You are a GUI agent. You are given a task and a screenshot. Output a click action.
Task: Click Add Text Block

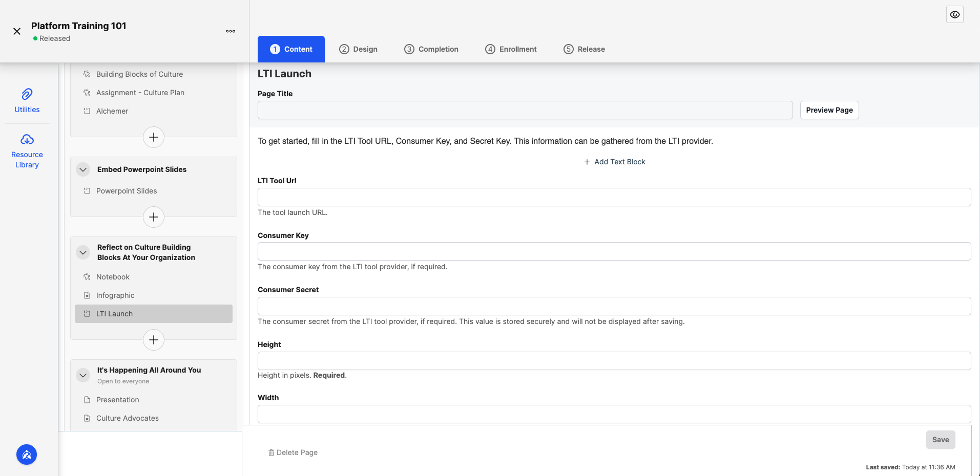[x=615, y=162]
